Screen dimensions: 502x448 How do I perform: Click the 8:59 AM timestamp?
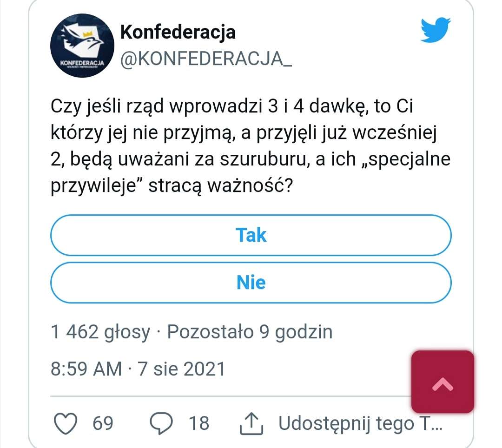click(x=86, y=369)
